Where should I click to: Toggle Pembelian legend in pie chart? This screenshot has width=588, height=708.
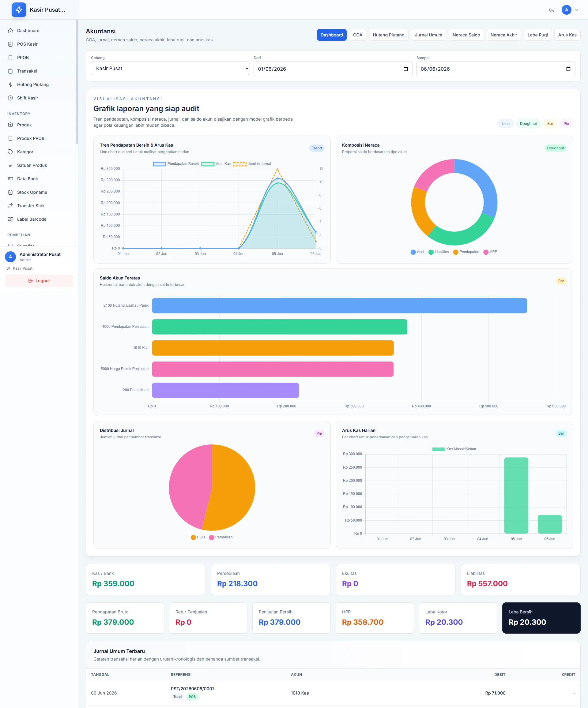point(221,538)
